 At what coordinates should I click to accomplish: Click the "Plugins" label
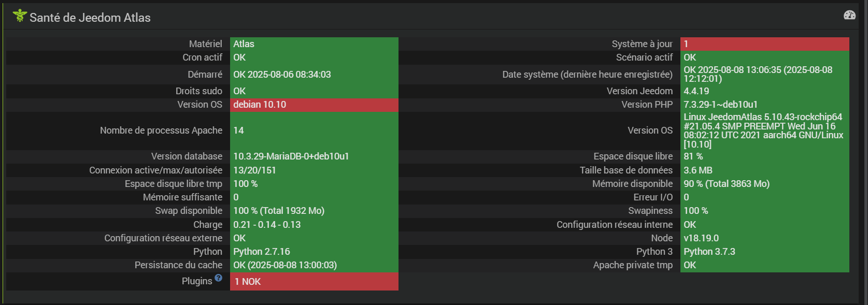[x=197, y=281]
